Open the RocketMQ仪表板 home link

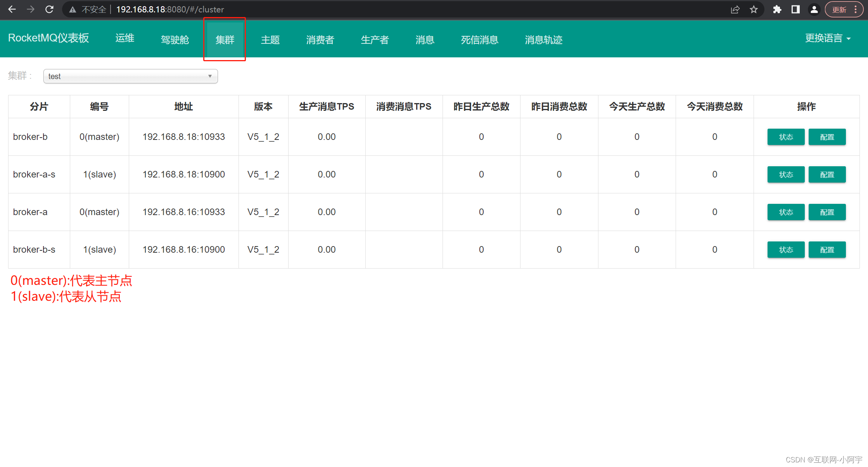pos(48,38)
